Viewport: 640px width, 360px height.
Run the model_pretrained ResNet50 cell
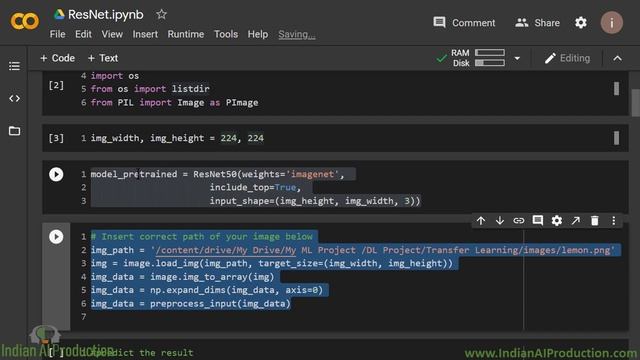(56, 174)
